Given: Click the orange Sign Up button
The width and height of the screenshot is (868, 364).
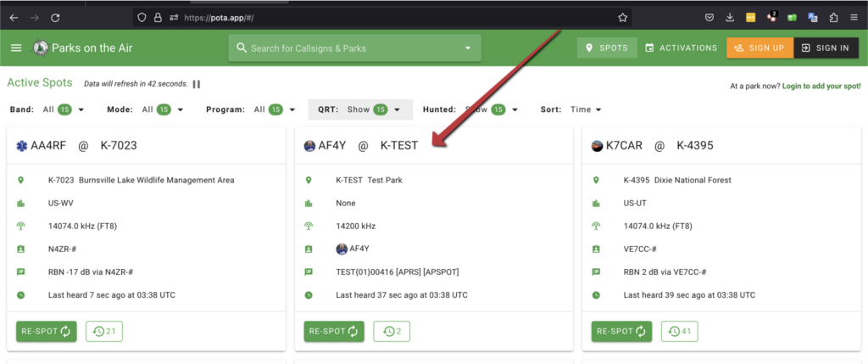Looking at the screenshot, I should pos(760,48).
